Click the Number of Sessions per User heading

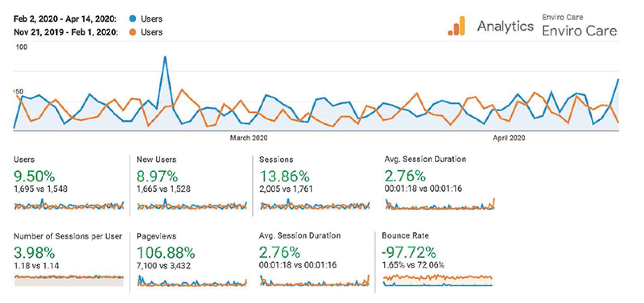[x=68, y=236]
